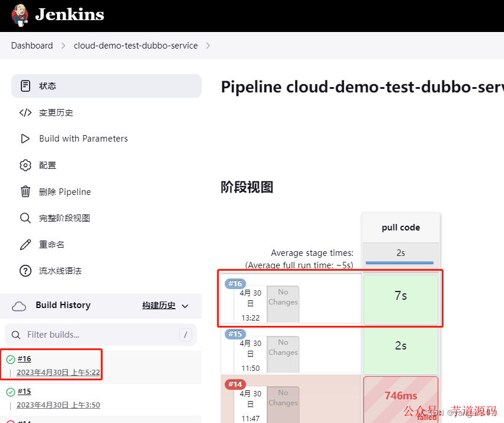Expand the Build History chevron dropdown
The width and height of the screenshot is (504, 423).
[185, 306]
